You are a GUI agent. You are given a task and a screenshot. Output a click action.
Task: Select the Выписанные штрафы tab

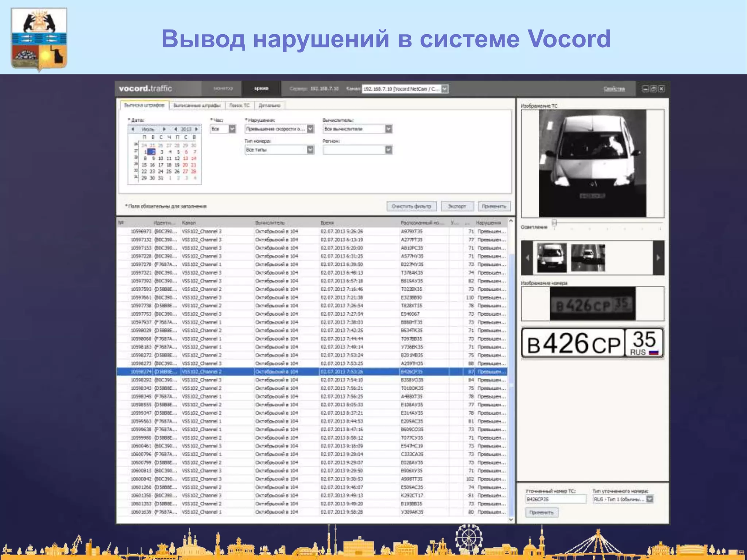point(197,105)
